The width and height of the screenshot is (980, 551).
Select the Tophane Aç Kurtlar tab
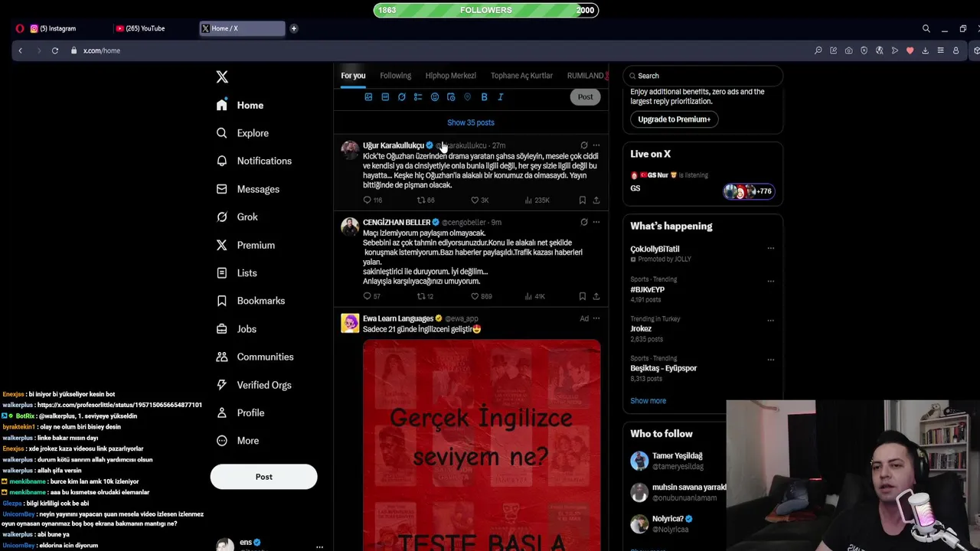click(x=521, y=76)
